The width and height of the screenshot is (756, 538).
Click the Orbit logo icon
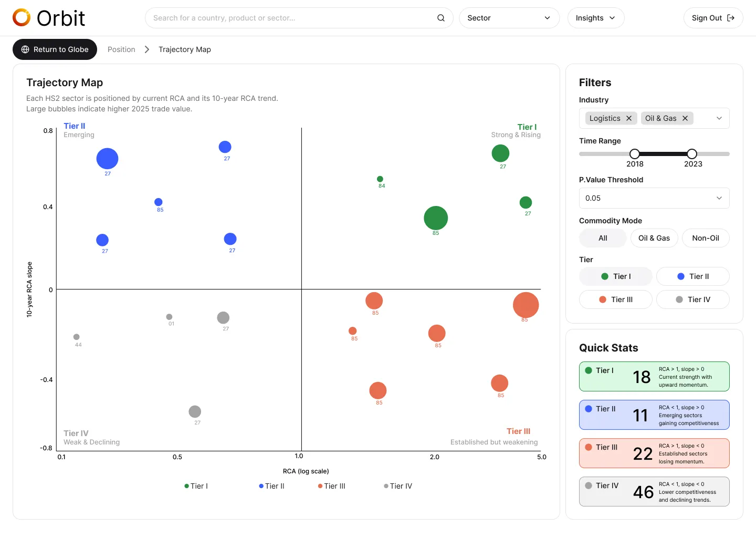[22, 17]
